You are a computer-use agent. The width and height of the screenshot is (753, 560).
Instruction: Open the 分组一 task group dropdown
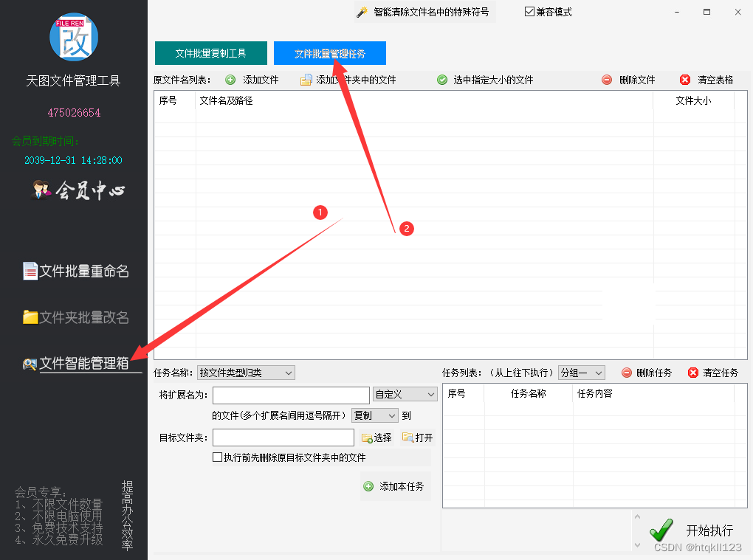[x=581, y=373]
